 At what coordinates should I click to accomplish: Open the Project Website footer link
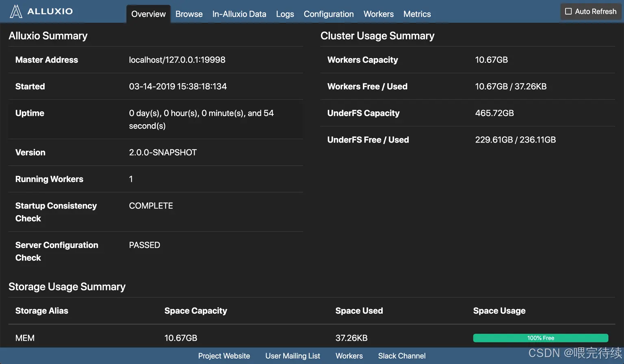pos(224,356)
